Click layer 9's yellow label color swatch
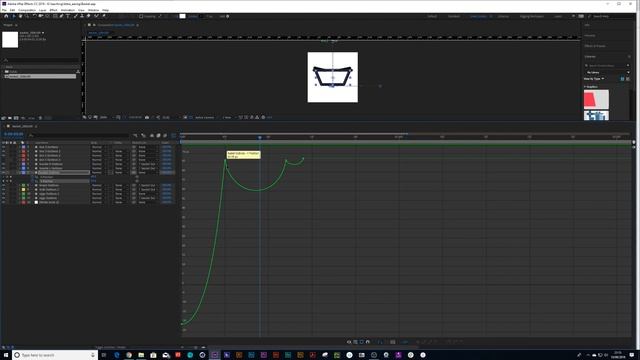 (x=23, y=189)
